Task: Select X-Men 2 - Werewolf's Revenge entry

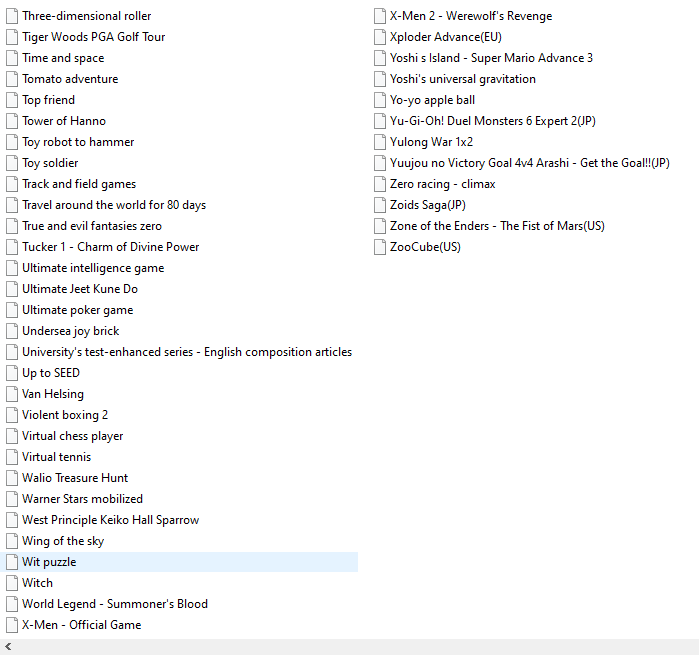Action: [470, 16]
